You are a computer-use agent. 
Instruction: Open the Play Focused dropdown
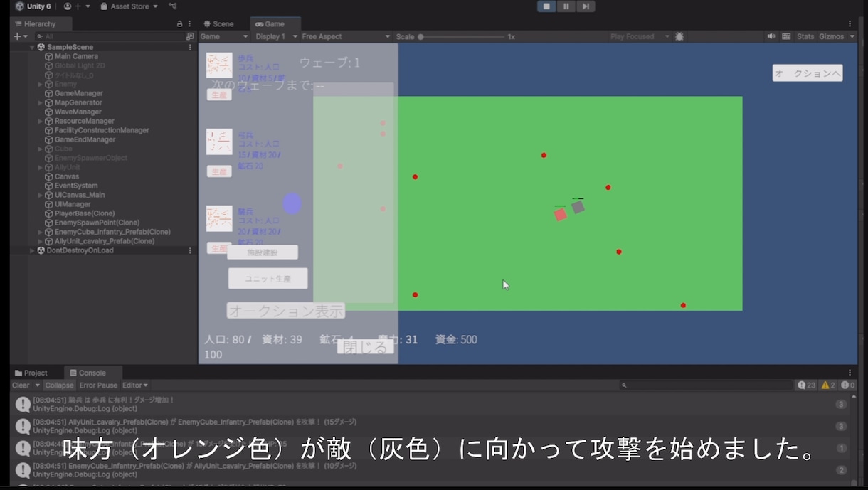click(640, 36)
